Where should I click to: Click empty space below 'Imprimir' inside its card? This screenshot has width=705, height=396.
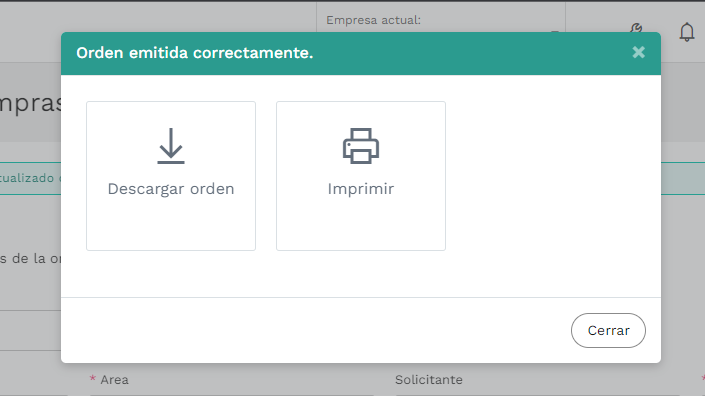361,225
